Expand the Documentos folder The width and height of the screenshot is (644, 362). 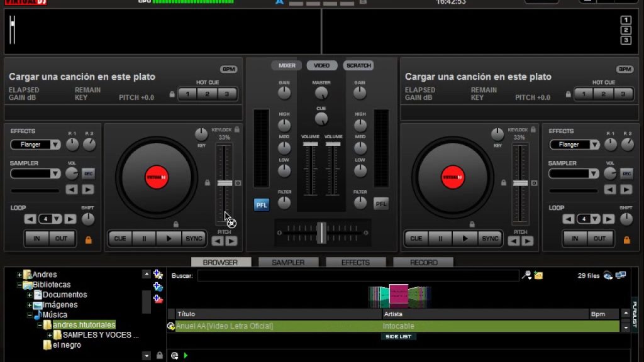point(30,295)
